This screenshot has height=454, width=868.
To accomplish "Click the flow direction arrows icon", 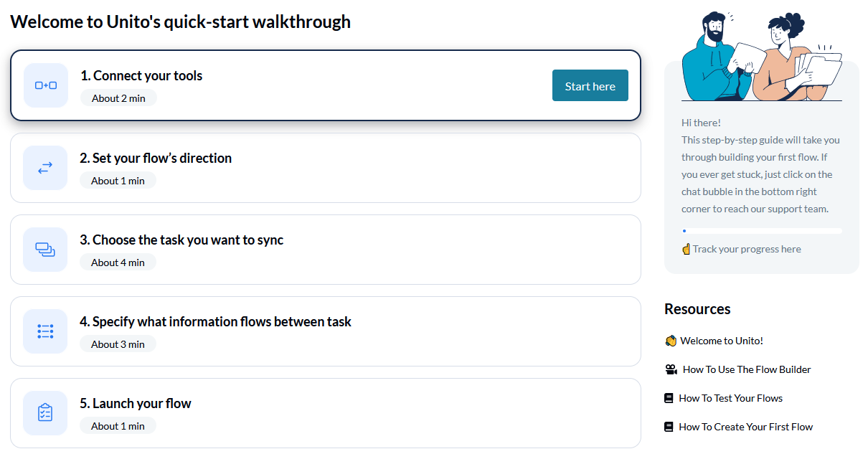I will [x=45, y=168].
